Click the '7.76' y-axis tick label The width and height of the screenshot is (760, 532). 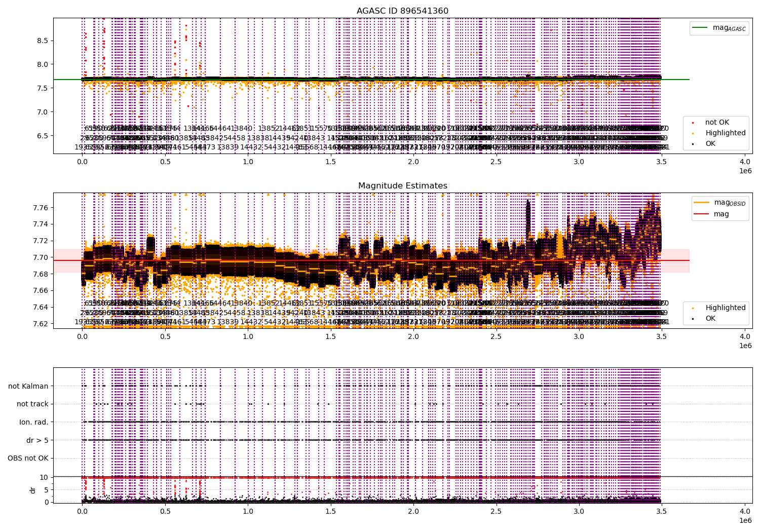pos(40,208)
